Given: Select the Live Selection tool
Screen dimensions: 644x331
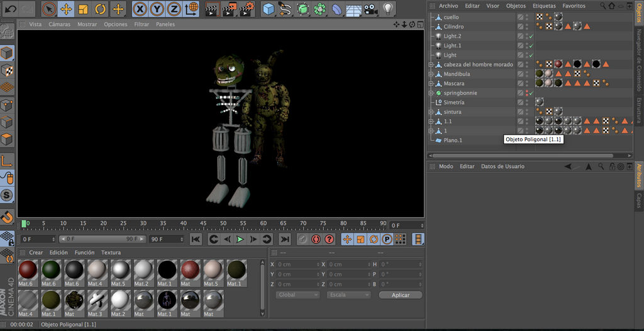Looking at the screenshot, I should tap(49, 9).
